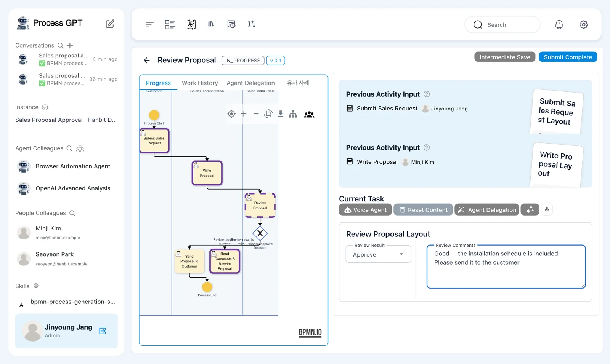Click the AI sparkle button under Current Task
The height and width of the screenshot is (364, 610).
[x=530, y=210]
